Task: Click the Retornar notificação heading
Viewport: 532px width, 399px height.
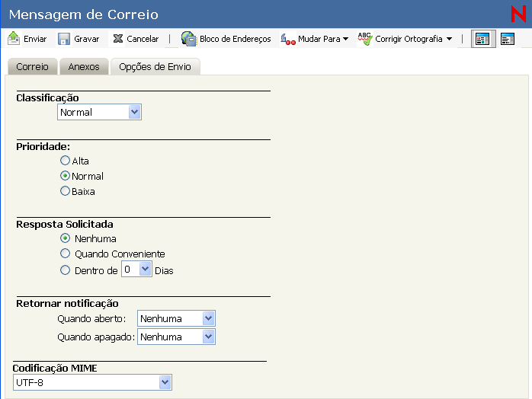Action: click(x=67, y=303)
